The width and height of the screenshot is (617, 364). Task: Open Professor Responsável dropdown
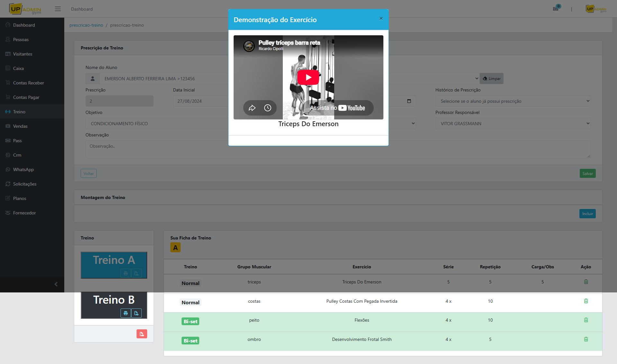click(x=513, y=124)
